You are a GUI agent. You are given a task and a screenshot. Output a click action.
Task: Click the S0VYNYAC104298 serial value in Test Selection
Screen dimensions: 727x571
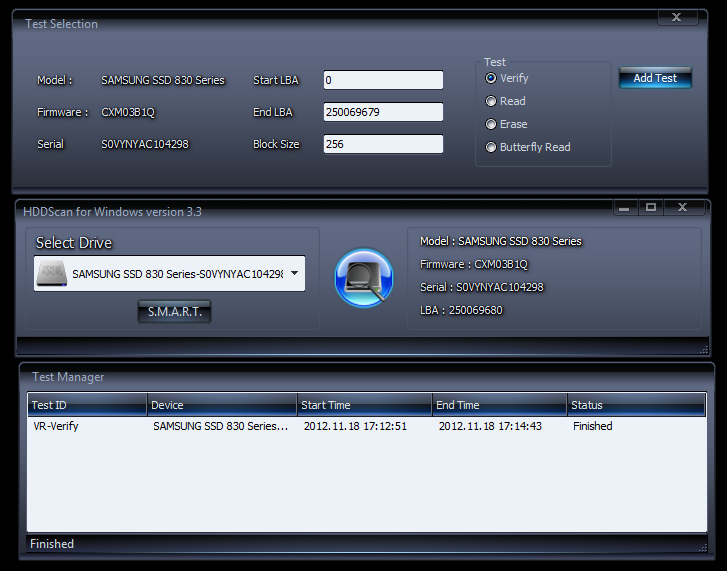point(145,144)
